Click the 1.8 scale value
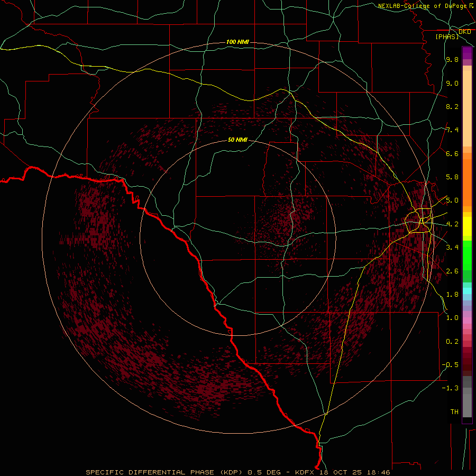Screen dimensions: 476x476 (452, 295)
